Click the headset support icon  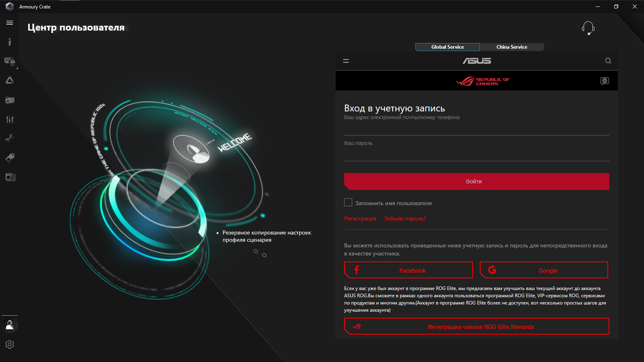tap(588, 28)
